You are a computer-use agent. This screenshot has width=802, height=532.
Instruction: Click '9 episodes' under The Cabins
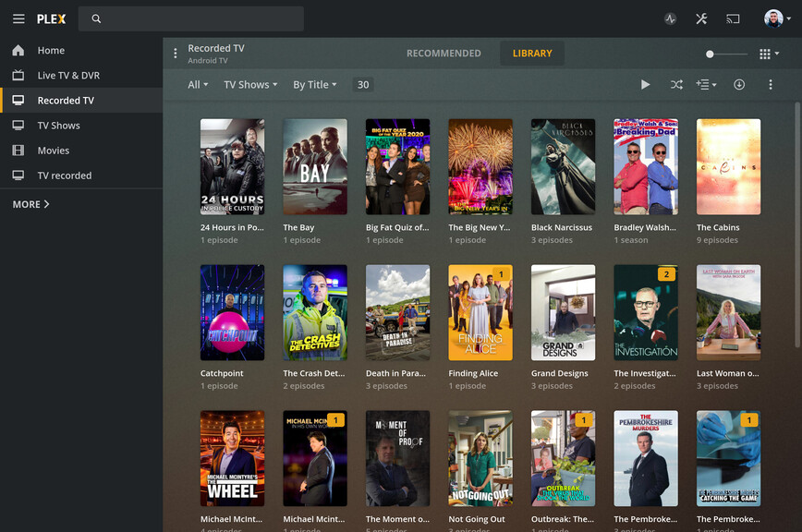pos(717,240)
